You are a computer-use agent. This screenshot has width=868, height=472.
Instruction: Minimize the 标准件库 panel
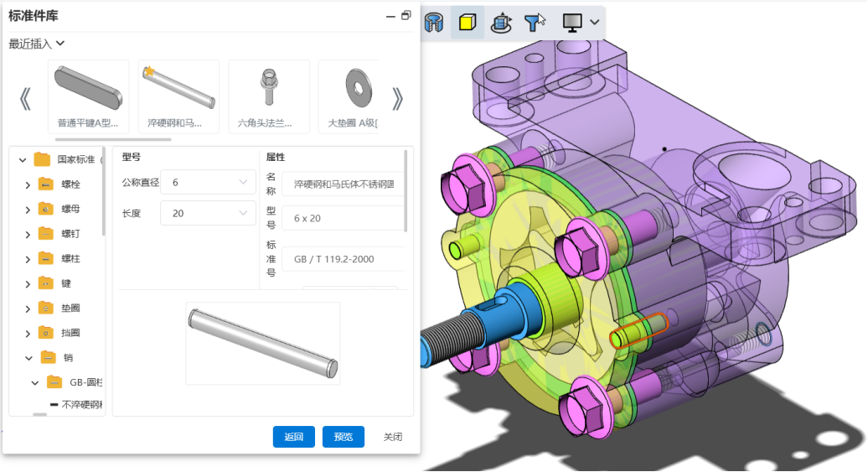pos(390,17)
